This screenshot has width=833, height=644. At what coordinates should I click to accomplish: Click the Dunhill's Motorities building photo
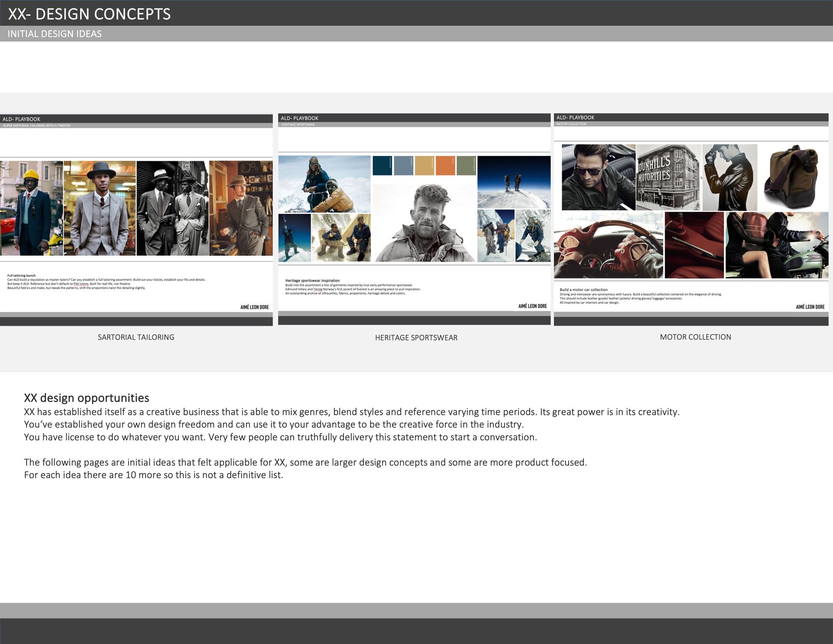(x=668, y=177)
